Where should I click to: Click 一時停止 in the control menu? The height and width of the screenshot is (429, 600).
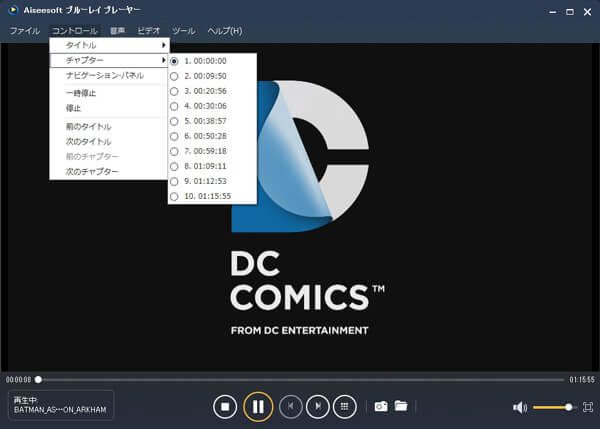click(80, 93)
